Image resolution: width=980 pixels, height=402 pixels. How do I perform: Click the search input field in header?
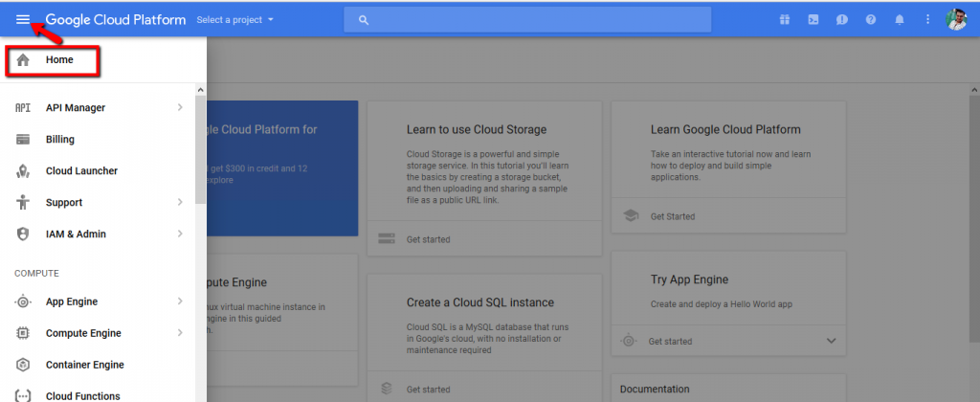527,20
